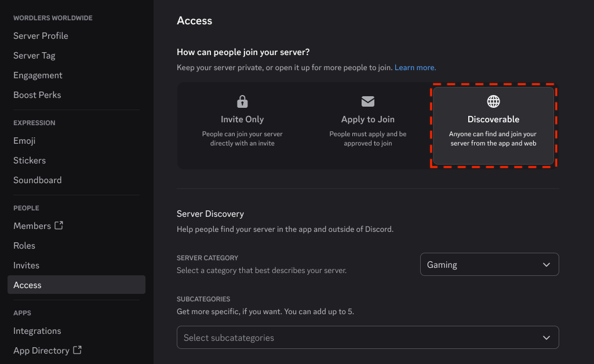Go to Invites in the sidebar
This screenshot has width=594, height=364.
click(x=26, y=265)
